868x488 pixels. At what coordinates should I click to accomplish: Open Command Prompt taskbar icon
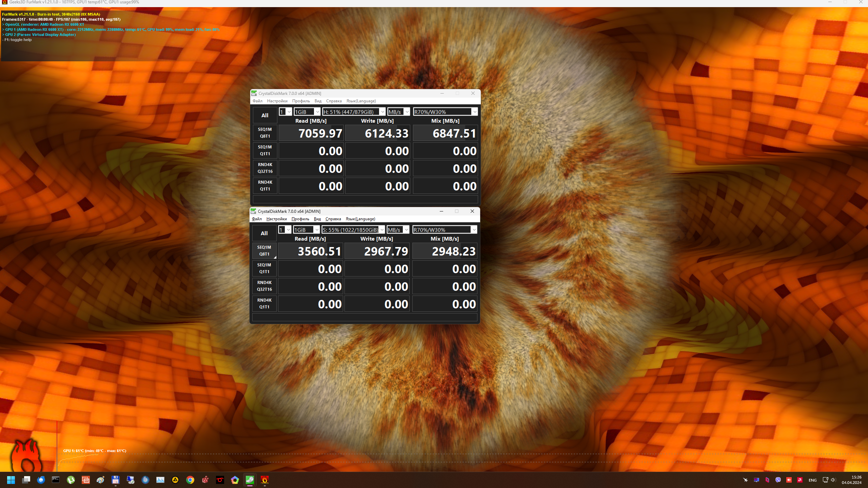pos(56,480)
